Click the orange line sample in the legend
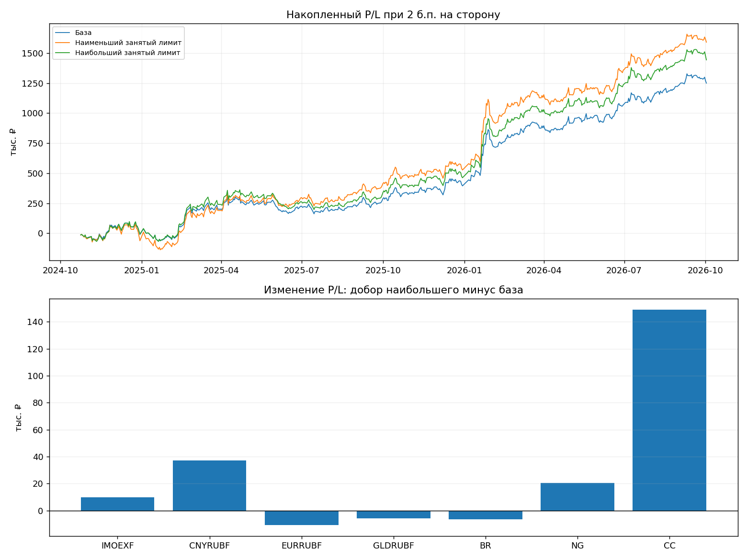 point(63,43)
